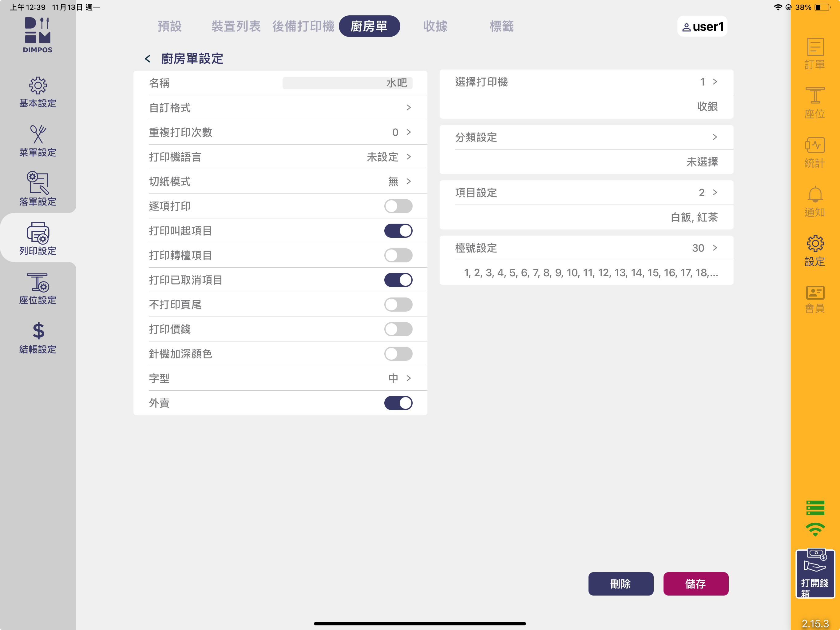The height and width of the screenshot is (630, 840).
Task: Click the 白飯, 紅茶 items text
Action: tap(694, 217)
